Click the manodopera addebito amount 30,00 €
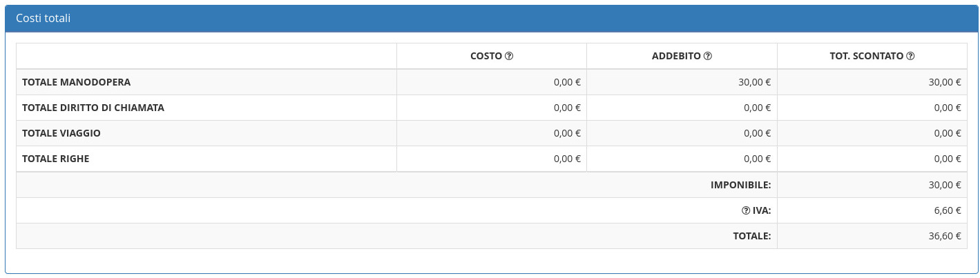980x278 pixels. click(754, 82)
